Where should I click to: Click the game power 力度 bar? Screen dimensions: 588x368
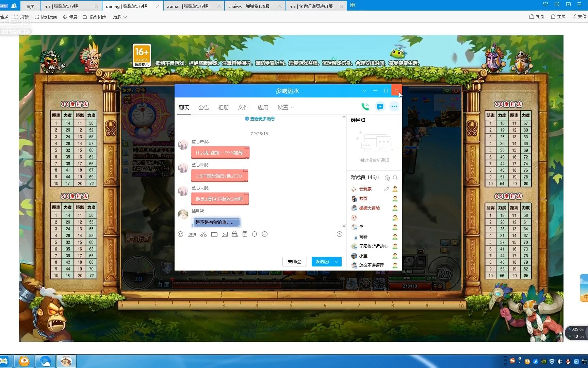tap(258, 285)
